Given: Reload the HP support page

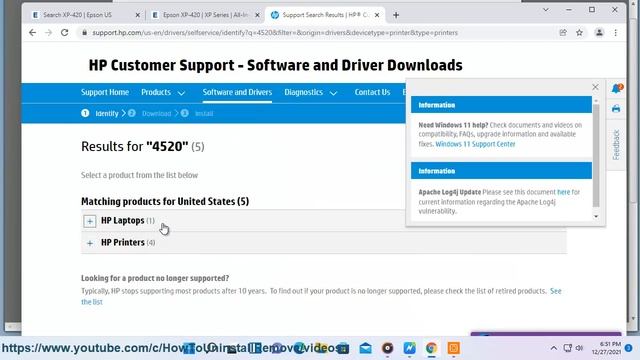Looking at the screenshot, I should click(64, 33).
